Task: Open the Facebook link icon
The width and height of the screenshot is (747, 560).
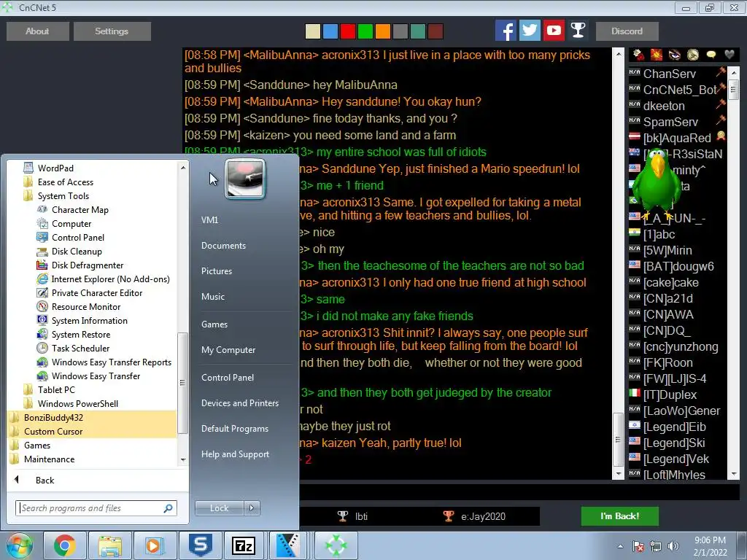Action: click(x=506, y=31)
